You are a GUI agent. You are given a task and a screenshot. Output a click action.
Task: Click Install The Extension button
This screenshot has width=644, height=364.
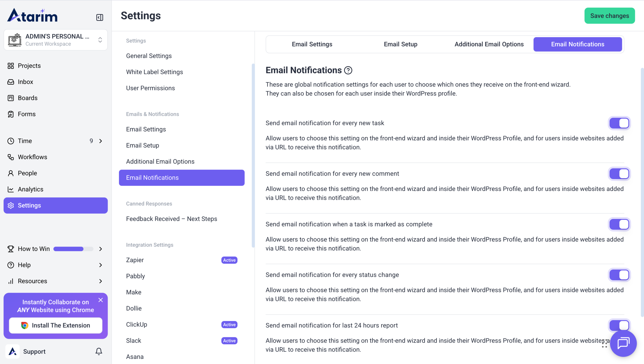point(56,325)
